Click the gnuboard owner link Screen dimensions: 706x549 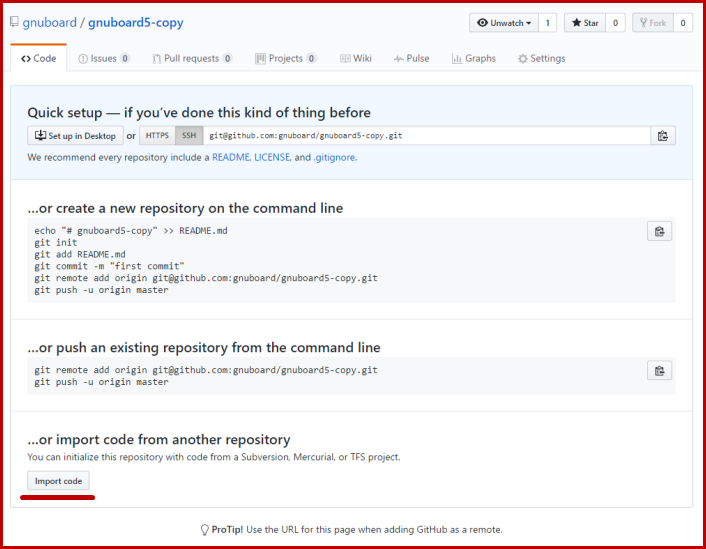point(49,22)
